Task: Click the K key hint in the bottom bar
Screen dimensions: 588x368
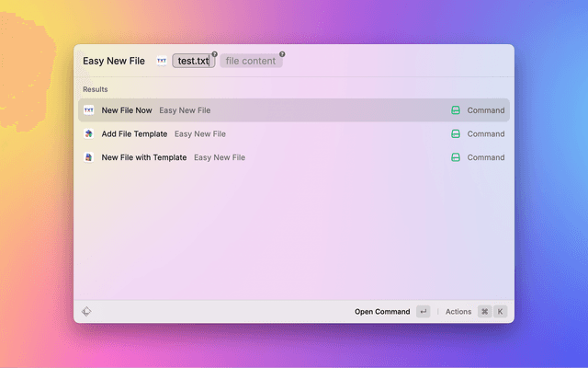Action: 501,312
